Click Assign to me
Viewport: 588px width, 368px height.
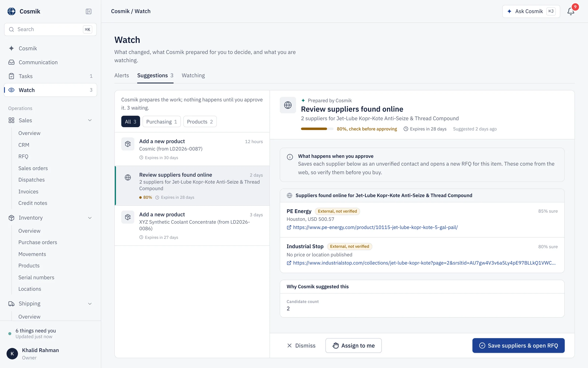pyautogui.click(x=353, y=345)
